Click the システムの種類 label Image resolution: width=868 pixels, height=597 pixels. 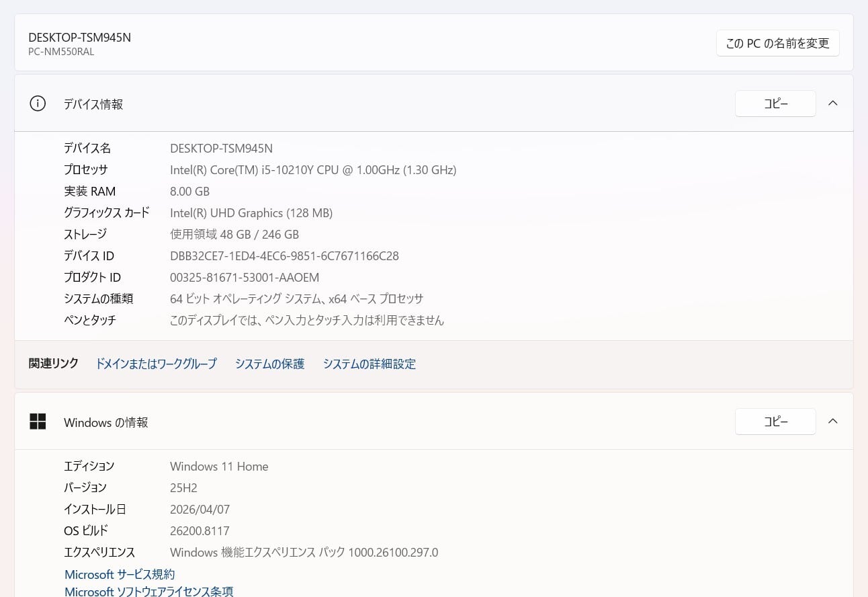(x=99, y=299)
